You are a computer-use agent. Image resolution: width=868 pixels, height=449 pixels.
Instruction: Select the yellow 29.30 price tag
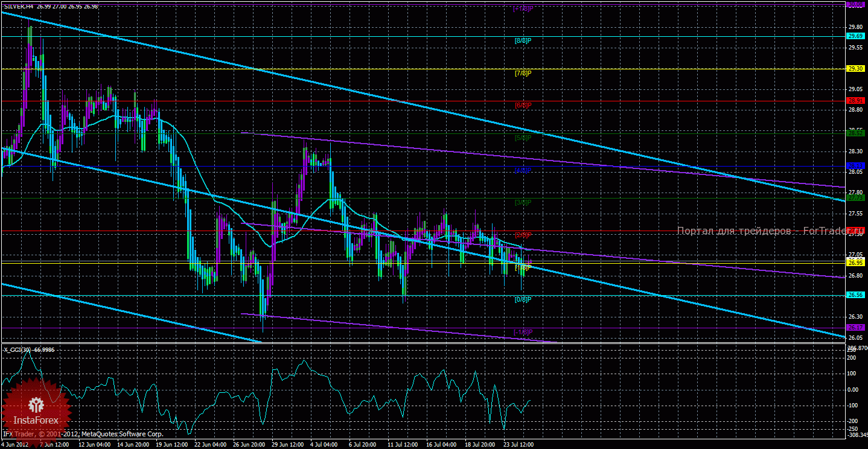(856, 69)
